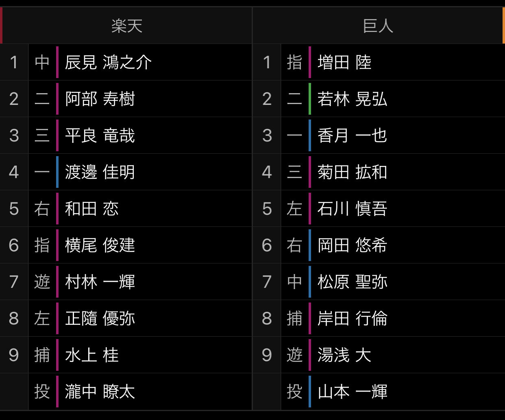
Task: Select the 楽天 team header
Action: click(x=126, y=26)
